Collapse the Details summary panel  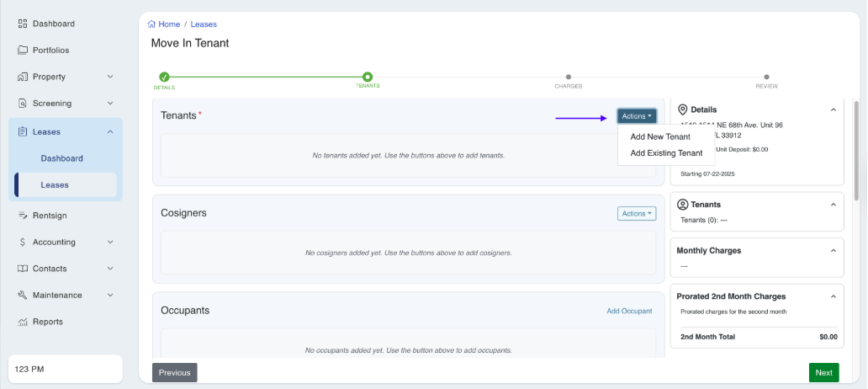pyautogui.click(x=833, y=109)
